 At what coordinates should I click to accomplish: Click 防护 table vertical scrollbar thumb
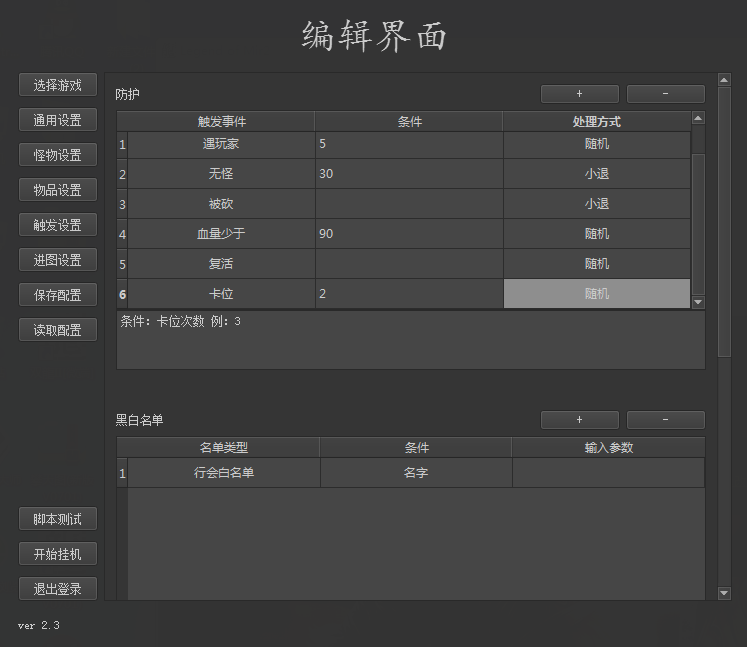click(698, 224)
